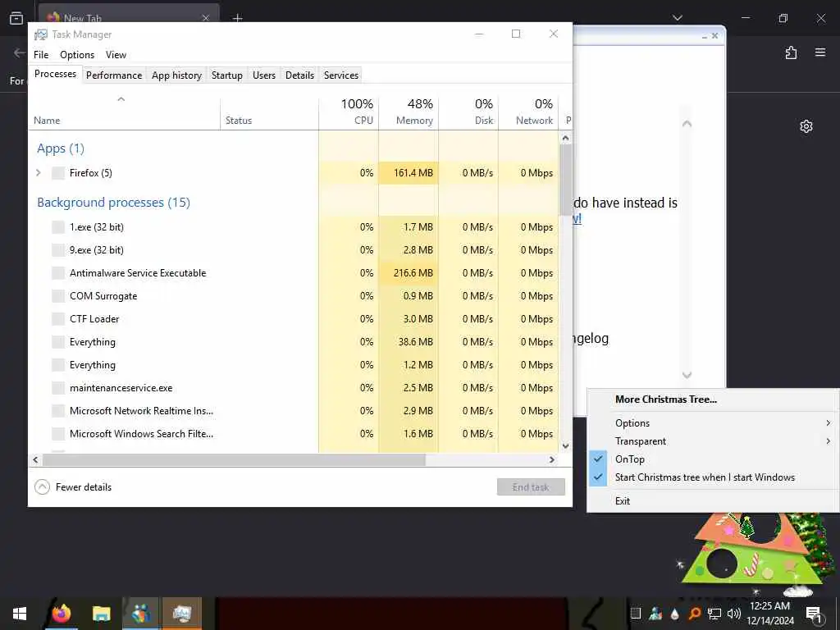Click the 1.exe process icon
The height and width of the screenshot is (630, 840).
(x=58, y=227)
